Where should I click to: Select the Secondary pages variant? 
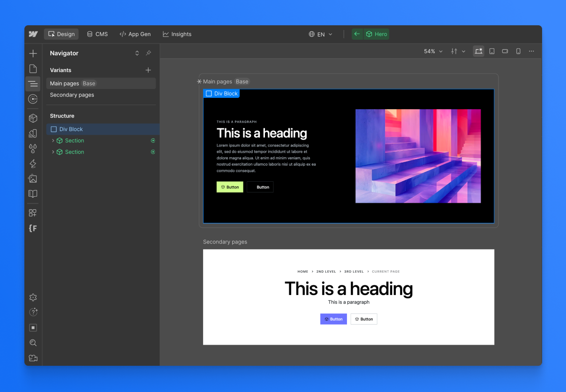point(72,95)
